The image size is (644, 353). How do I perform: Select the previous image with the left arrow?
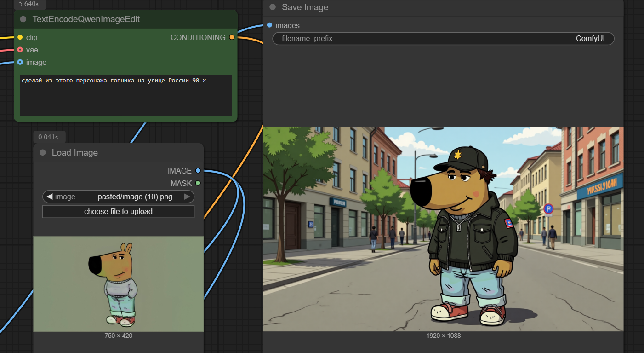tap(49, 197)
